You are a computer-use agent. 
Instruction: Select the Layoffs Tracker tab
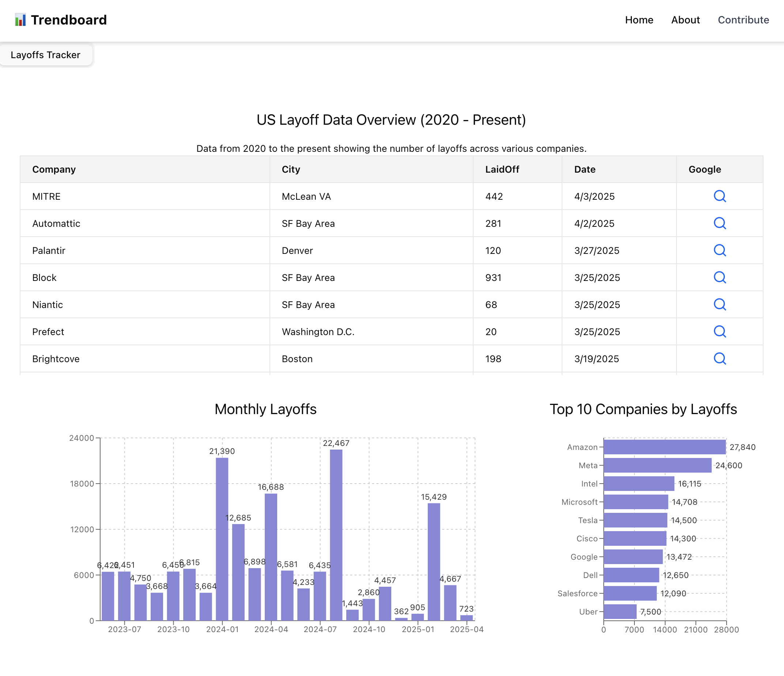tap(45, 55)
